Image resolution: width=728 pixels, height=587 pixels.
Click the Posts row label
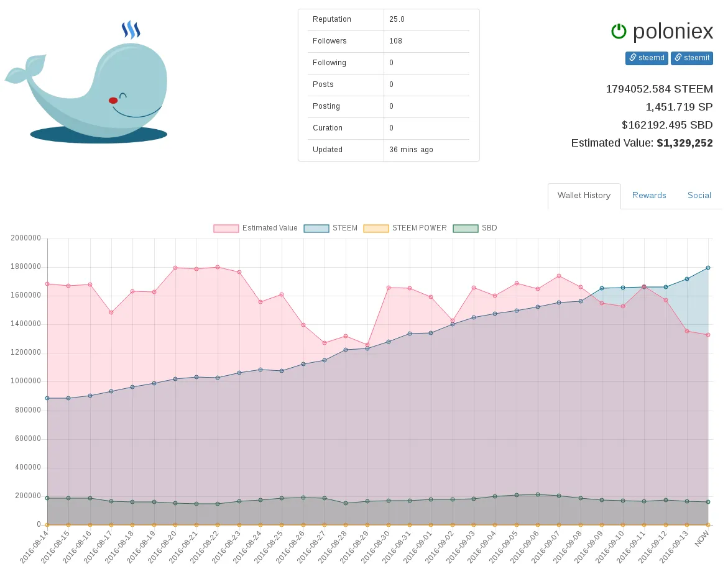click(323, 84)
